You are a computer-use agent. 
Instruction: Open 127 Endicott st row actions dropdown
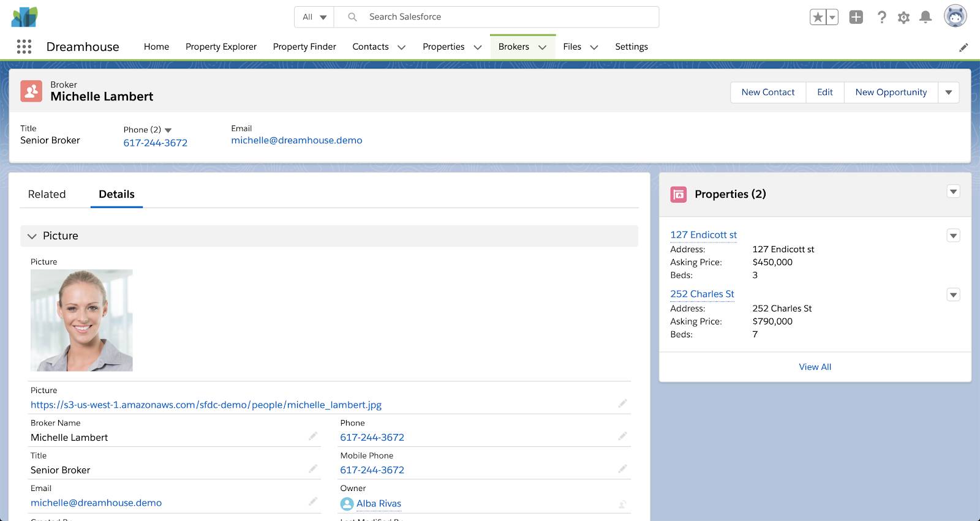click(954, 236)
